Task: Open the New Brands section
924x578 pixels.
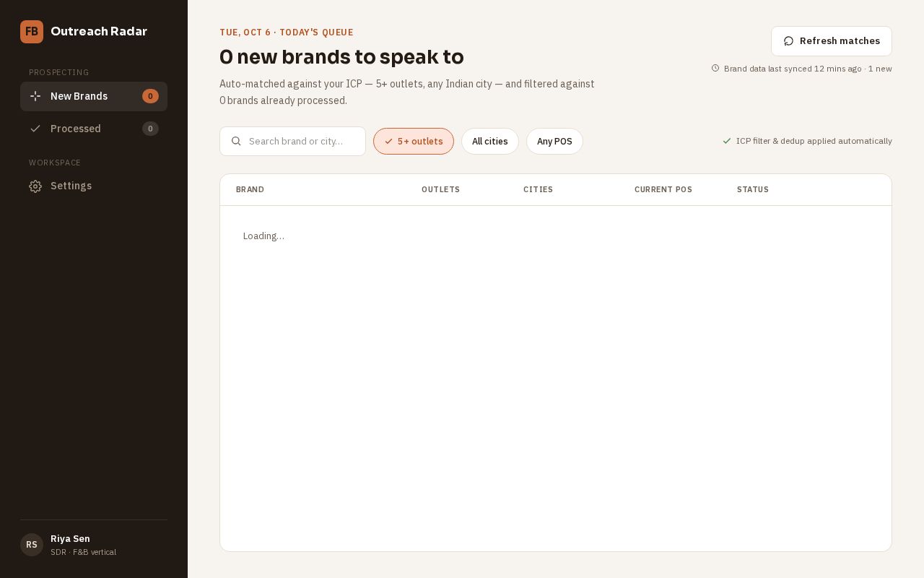Action: coord(94,96)
